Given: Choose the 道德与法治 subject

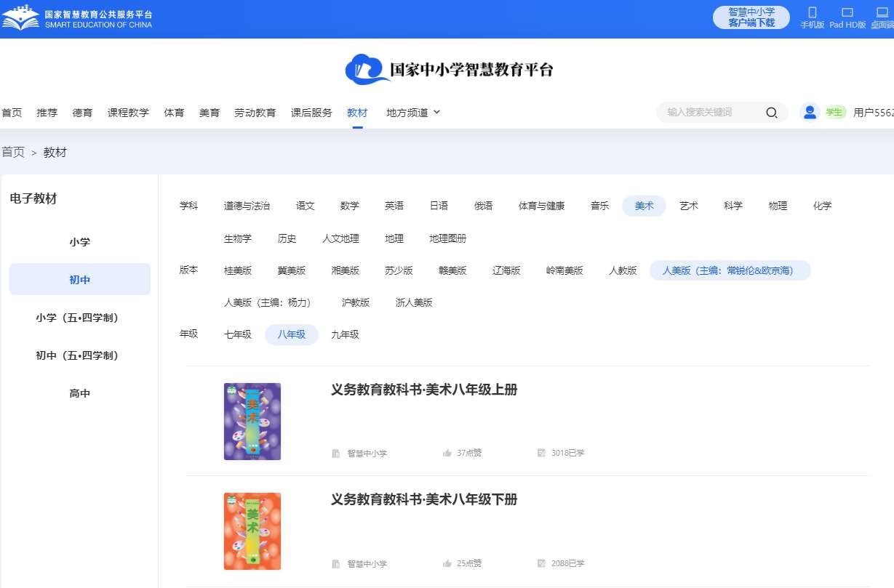Looking at the screenshot, I should (247, 206).
